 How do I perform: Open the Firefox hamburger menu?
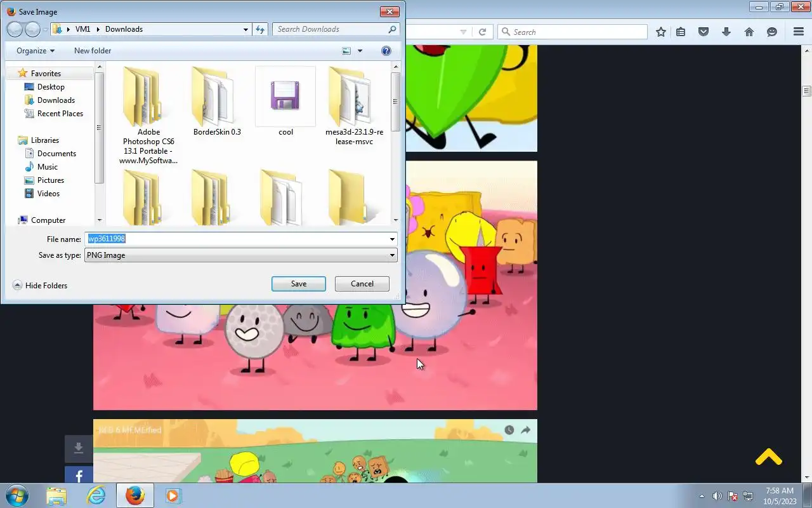799,32
